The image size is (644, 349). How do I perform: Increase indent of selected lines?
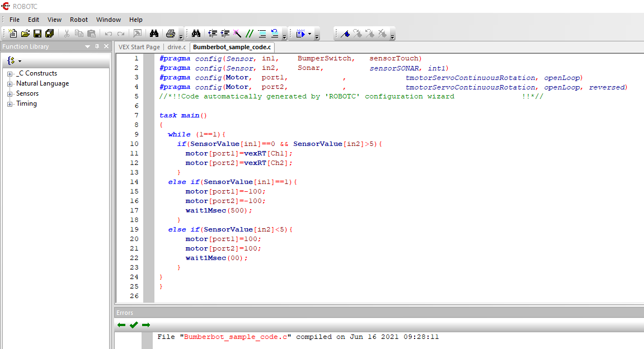click(x=225, y=34)
